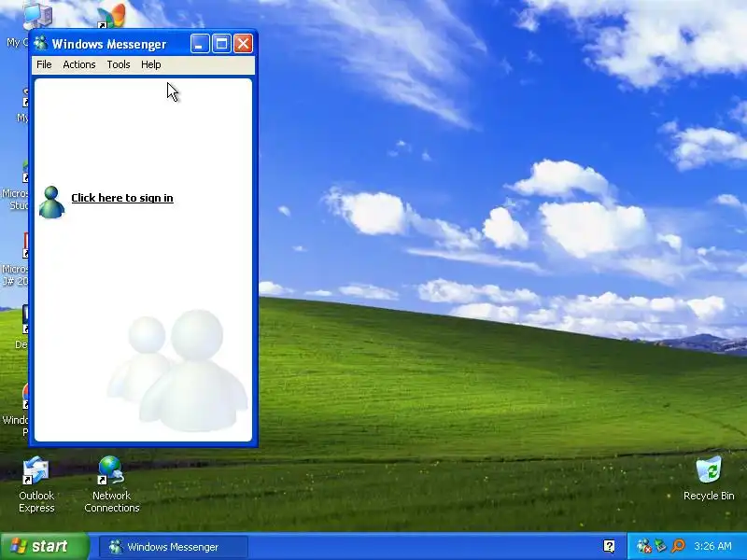Click the Windows Messenger taskbar button

pyautogui.click(x=174, y=547)
